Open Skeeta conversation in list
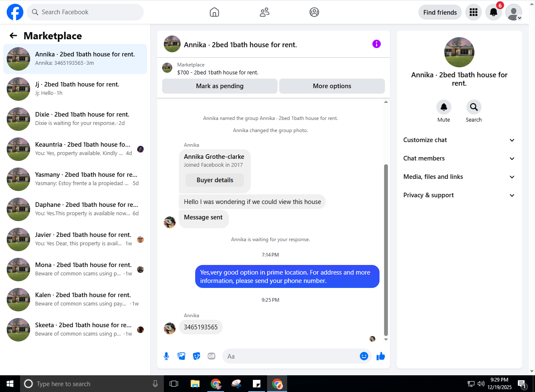 [x=75, y=330]
